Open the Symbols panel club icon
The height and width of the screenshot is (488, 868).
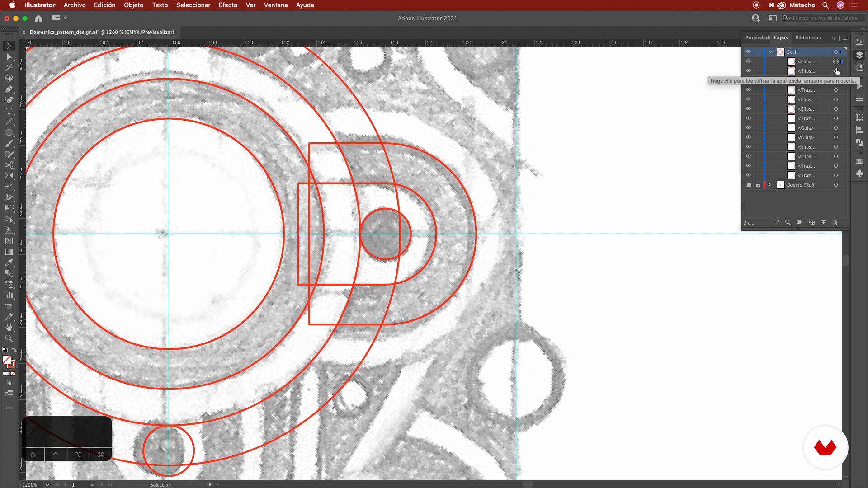859,174
